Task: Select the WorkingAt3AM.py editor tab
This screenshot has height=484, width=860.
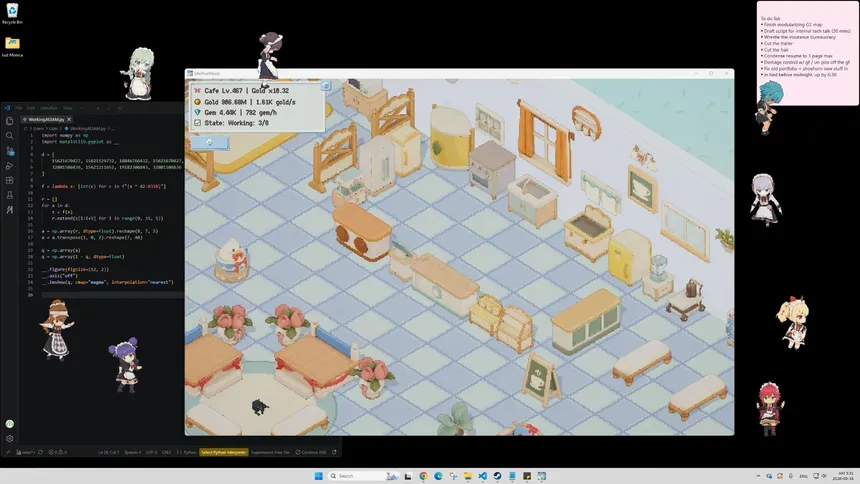Action: point(46,119)
